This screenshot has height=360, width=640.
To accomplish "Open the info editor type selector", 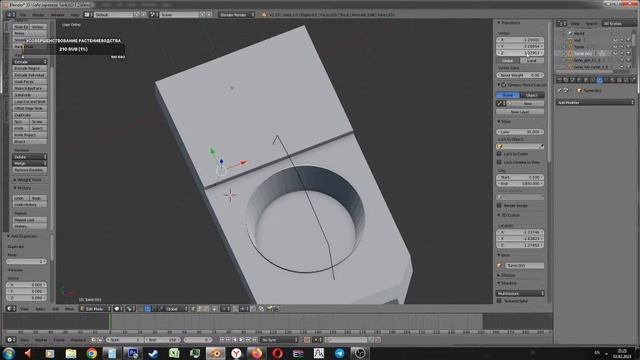I will (x=11, y=15).
